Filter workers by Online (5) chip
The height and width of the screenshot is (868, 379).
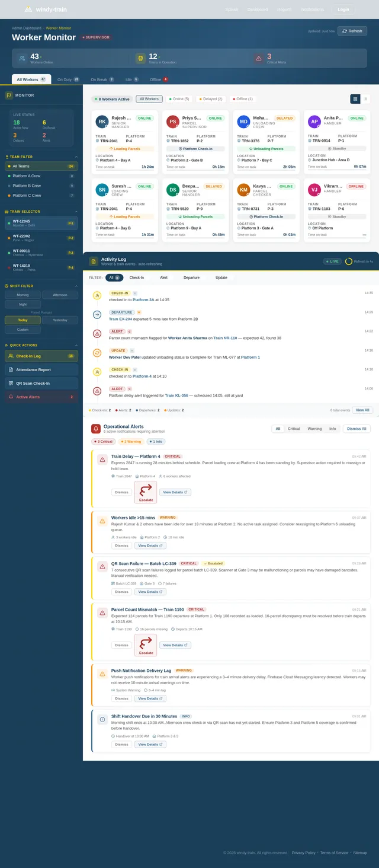(x=179, y=99)
